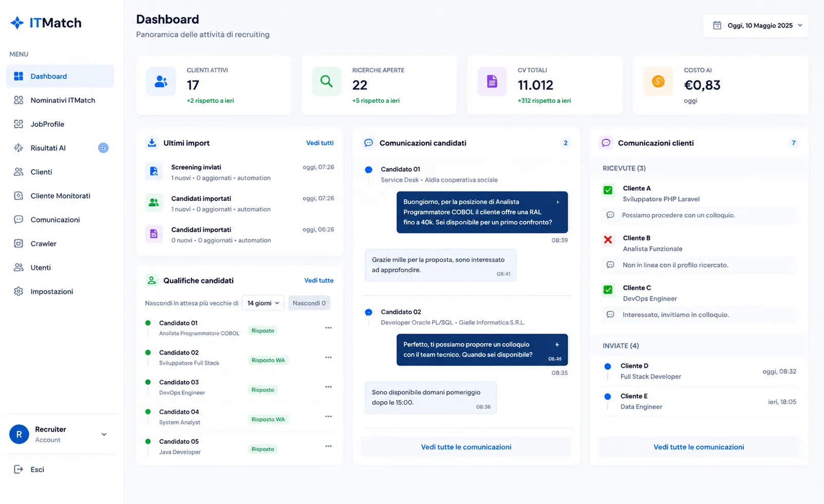Click the blue dot next to Candidato 02 conversation
Viewport: 824px width, 504px height.
point(368,312)
